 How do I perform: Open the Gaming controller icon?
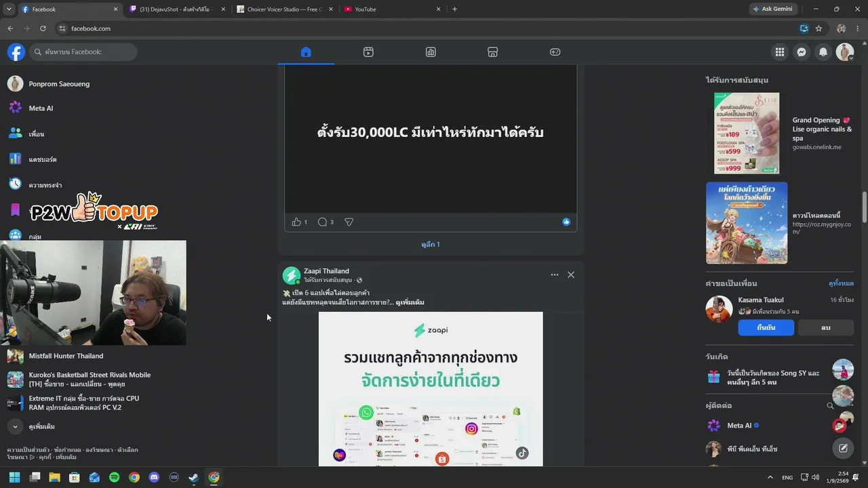pyautogui.click(x=555, y=52)
